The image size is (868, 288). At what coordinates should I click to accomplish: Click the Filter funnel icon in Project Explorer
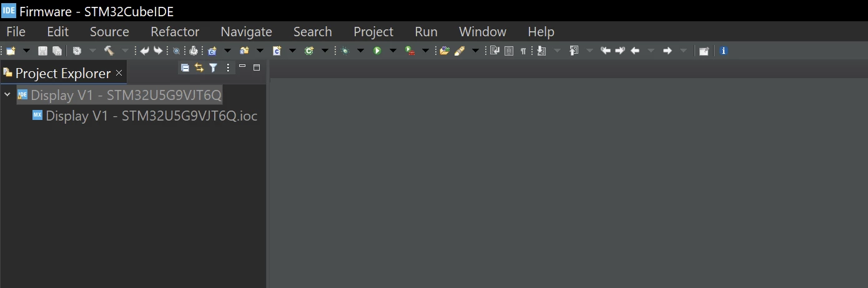(213, 68)
